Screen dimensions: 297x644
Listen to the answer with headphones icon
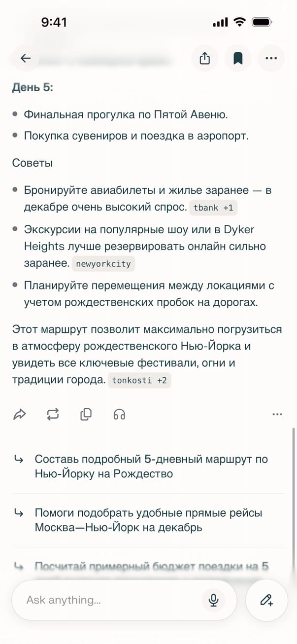tap(119, 414)
